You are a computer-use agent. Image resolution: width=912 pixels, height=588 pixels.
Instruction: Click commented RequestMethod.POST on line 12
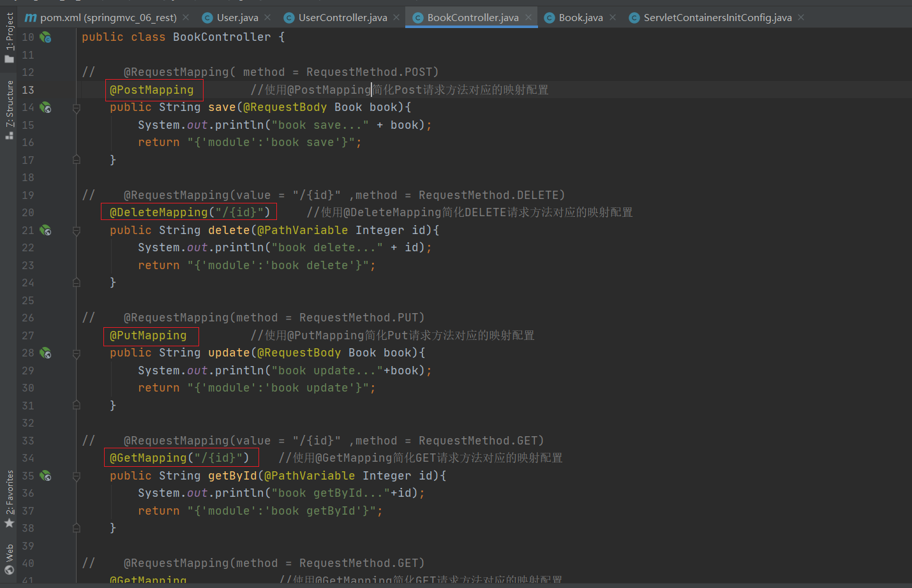click(x=369, y=72)
